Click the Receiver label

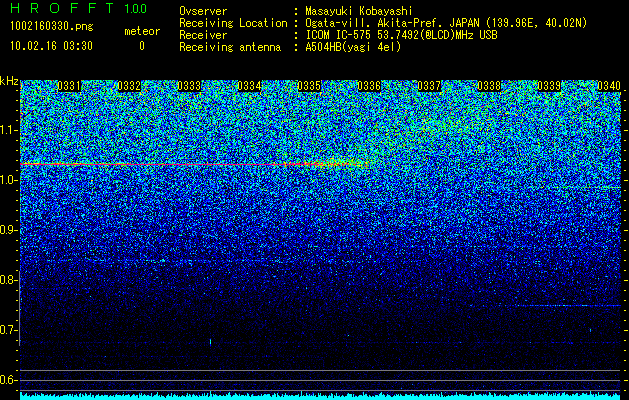(203, 35)
